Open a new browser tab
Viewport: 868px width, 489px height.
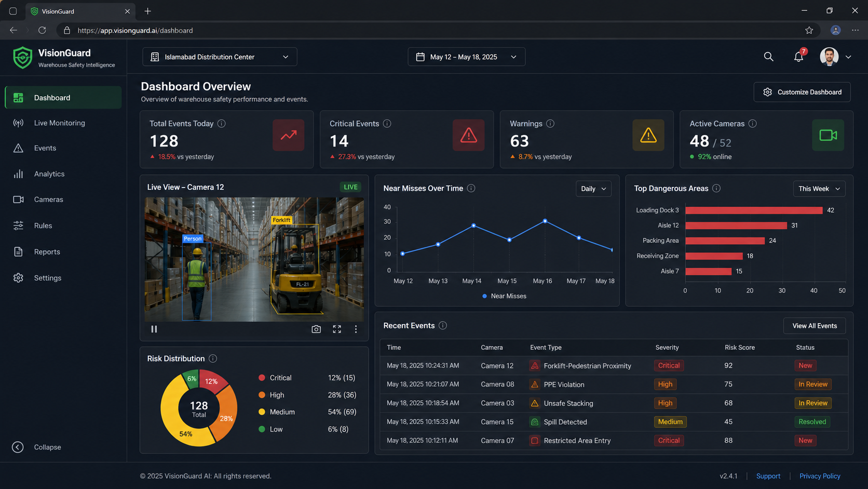(x=148, y=11)
